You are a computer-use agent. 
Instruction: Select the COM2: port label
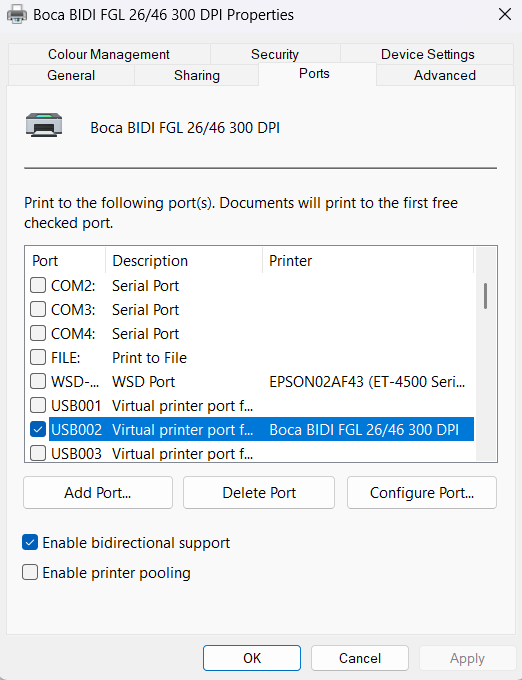73,286
